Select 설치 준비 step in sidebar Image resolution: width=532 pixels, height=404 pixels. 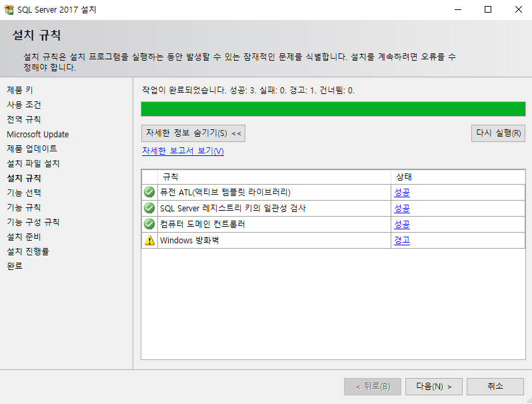(24, 237)
